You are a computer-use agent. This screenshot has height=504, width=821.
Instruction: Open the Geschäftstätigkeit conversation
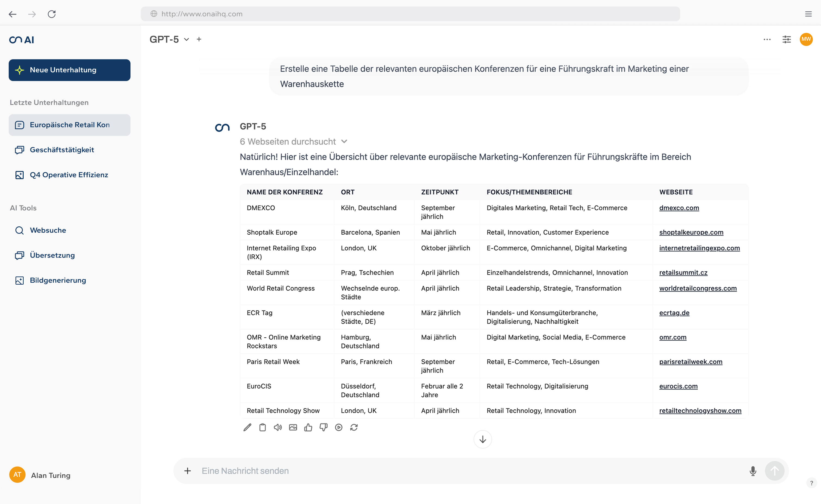62,150
